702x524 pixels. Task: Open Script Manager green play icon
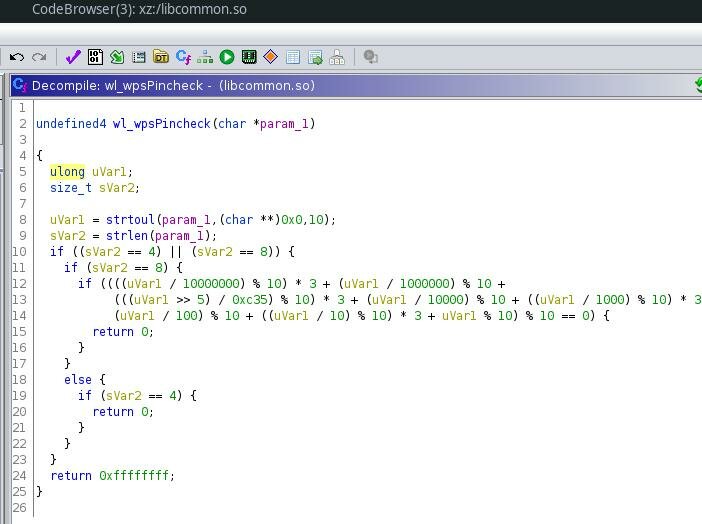(x=227, y=57)
